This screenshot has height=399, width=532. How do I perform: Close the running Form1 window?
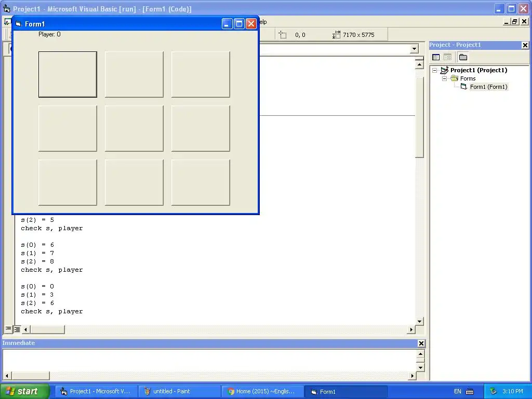tap(251, 24)
